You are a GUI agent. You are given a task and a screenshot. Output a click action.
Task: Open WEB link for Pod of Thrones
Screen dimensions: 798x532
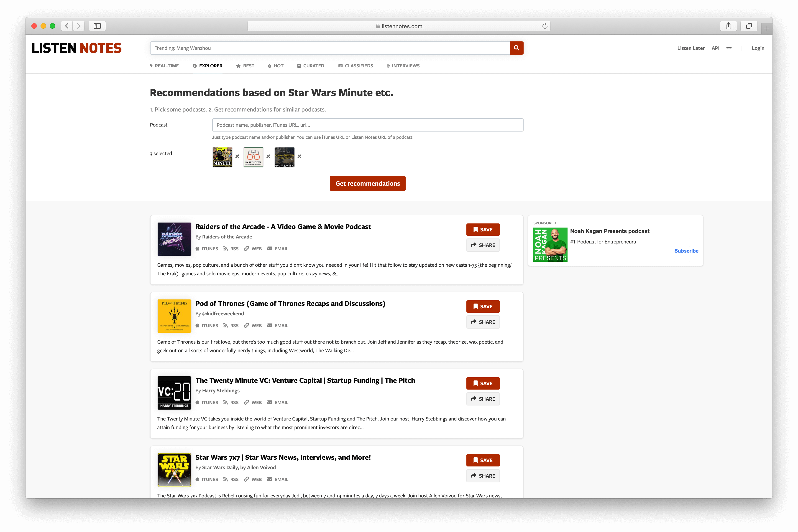(253, 326)
